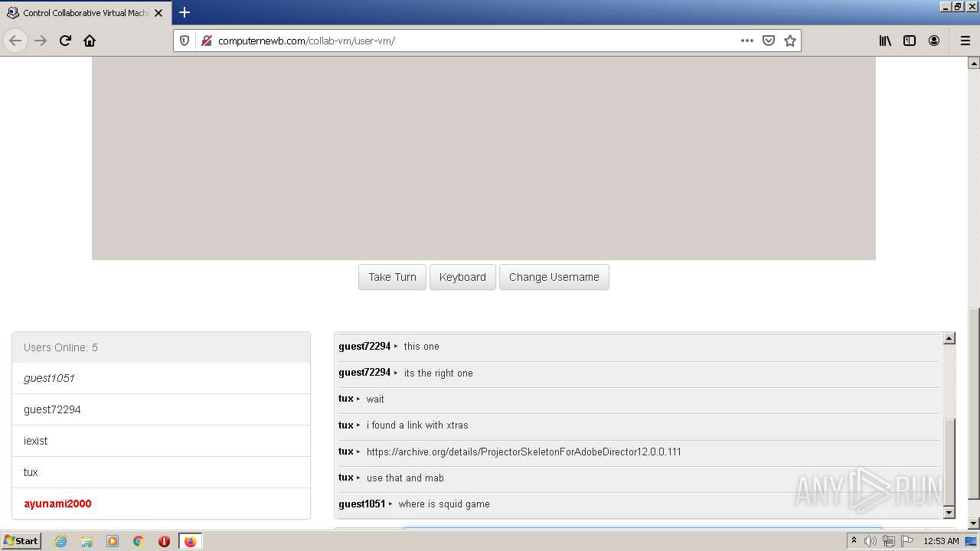This screenshot has width=980, height=551.
Task: Open the Action Center flag icon
Action: [906, 541]
